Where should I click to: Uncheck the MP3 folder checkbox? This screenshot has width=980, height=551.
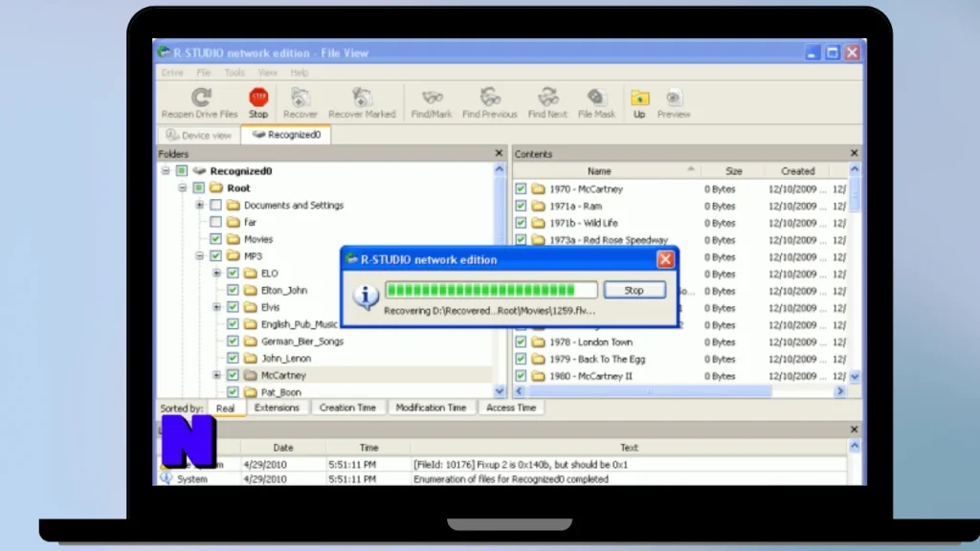pos(215,255)
